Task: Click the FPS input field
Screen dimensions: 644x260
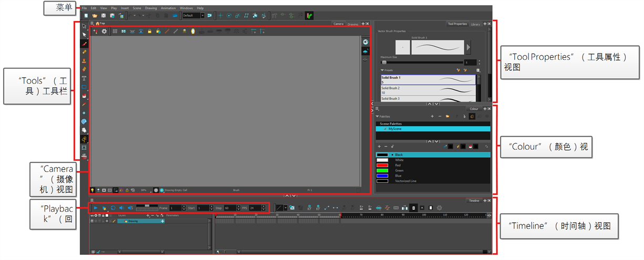Action: [255, 208]
